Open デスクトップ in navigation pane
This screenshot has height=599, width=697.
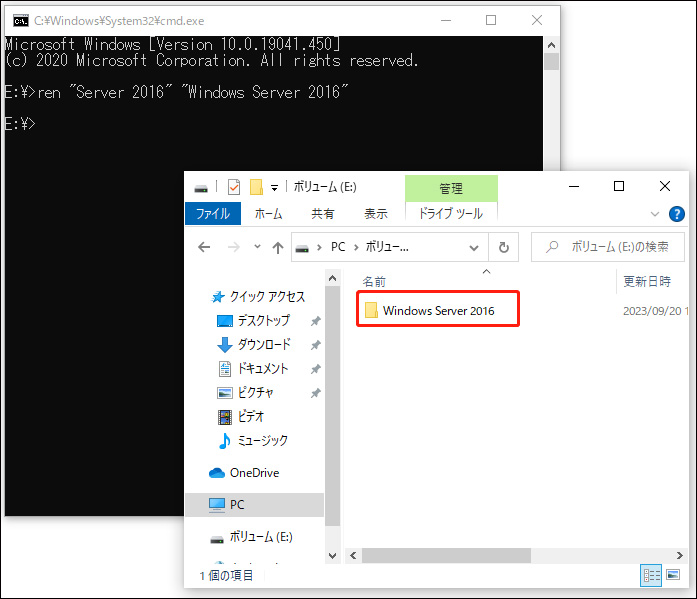click(264, 320)
